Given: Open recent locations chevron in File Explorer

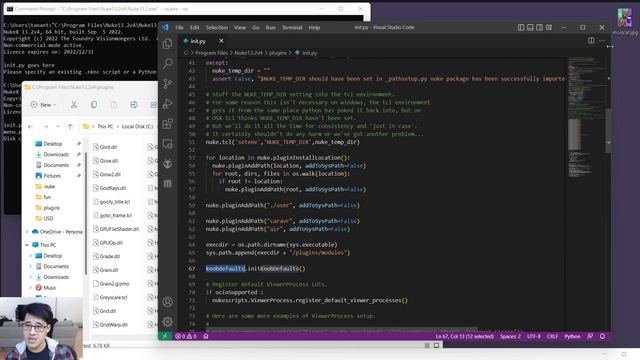Looking at the screenshot, I should pos(58,127).
